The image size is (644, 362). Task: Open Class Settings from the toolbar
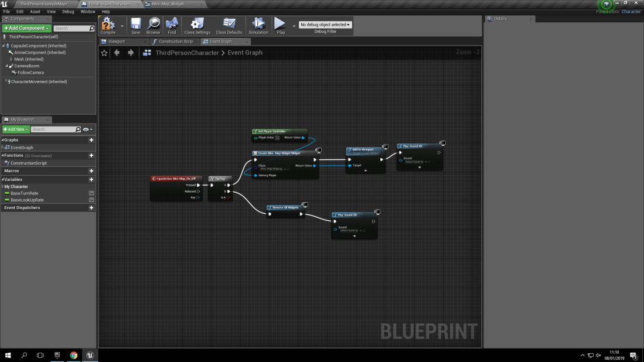[196, 25]
